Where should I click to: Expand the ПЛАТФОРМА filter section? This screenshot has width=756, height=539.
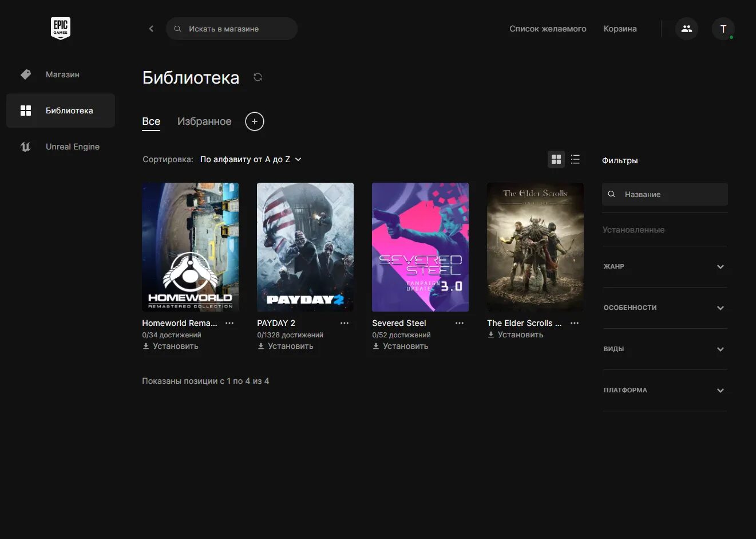[x=665, y=391]
